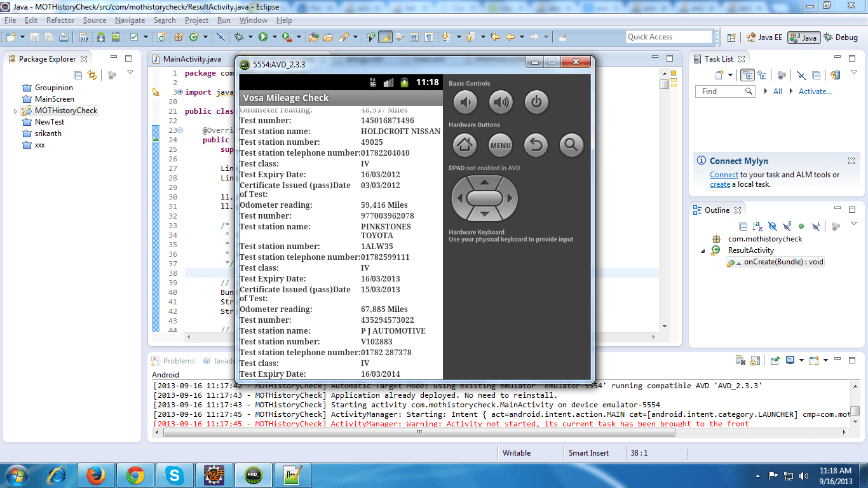Click the Synchronize Changed icon in Task List
This screenshot has height=488, width=868.
(836, 75)
